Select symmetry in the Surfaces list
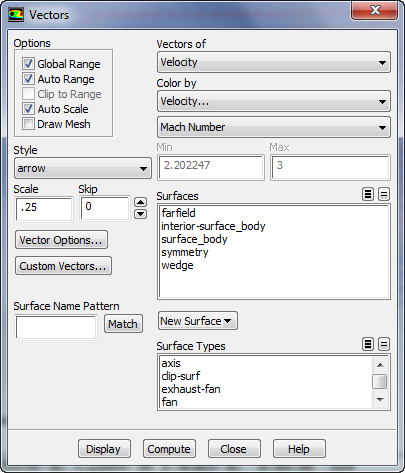 coord(184,252)
